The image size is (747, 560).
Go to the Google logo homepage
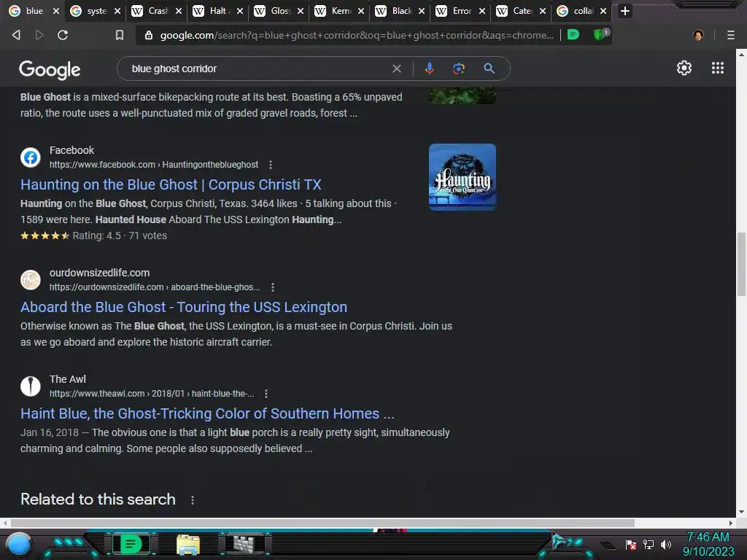(x=50, y=69)
